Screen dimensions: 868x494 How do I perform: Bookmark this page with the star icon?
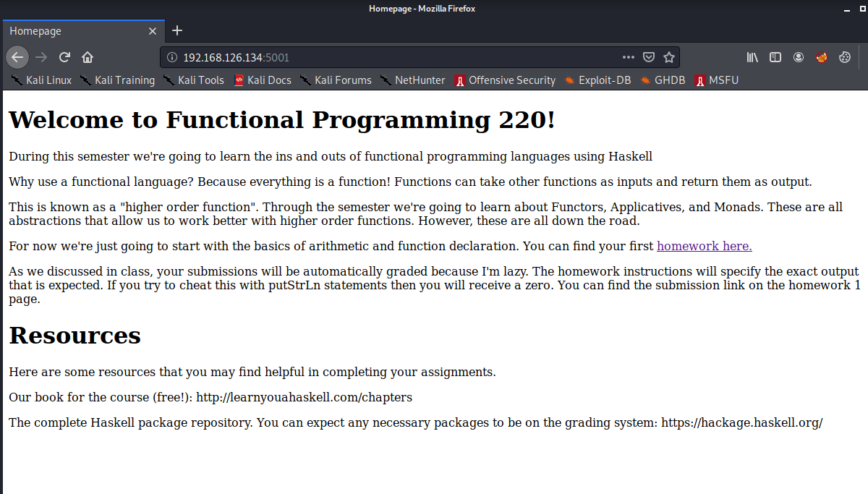coord(669,57)
